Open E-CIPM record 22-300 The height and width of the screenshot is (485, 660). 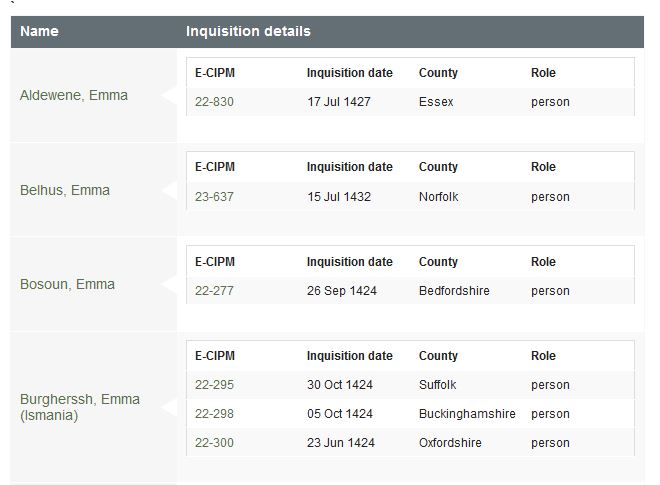(214, 443)
